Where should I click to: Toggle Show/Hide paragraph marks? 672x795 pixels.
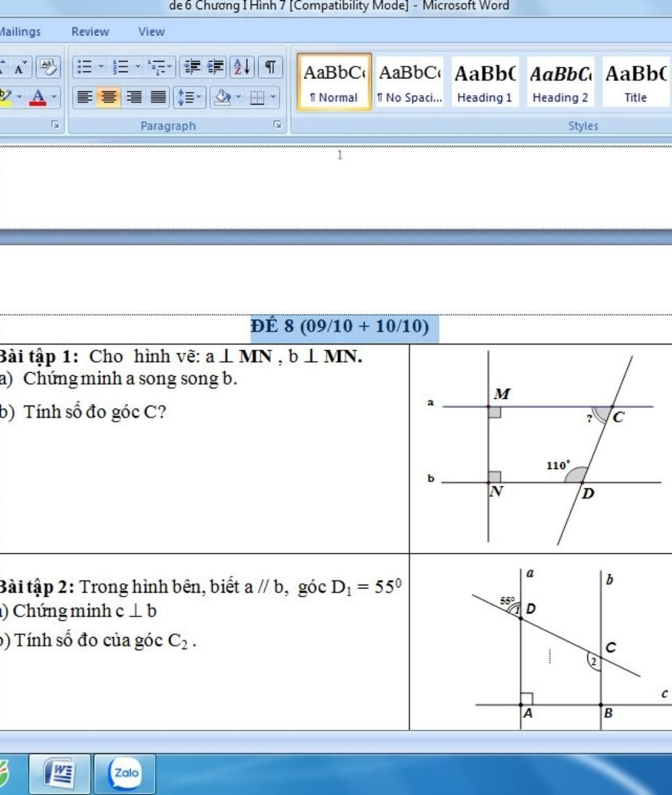(x=270, y=66)
